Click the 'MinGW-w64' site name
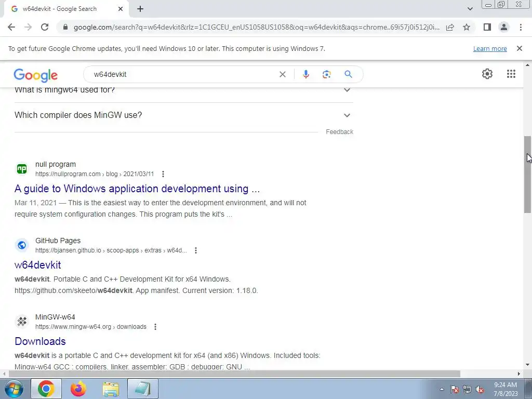Screen dimensions: 532x399 [55, 317]
